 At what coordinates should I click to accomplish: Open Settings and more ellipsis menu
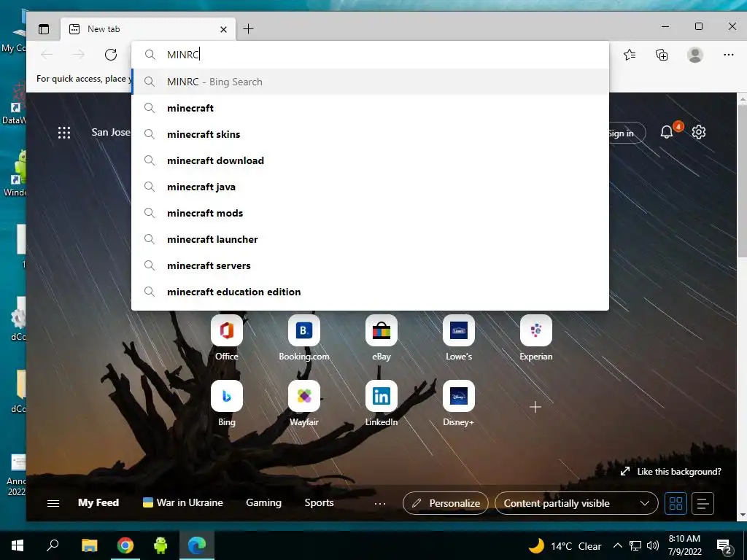click(729, 55)
